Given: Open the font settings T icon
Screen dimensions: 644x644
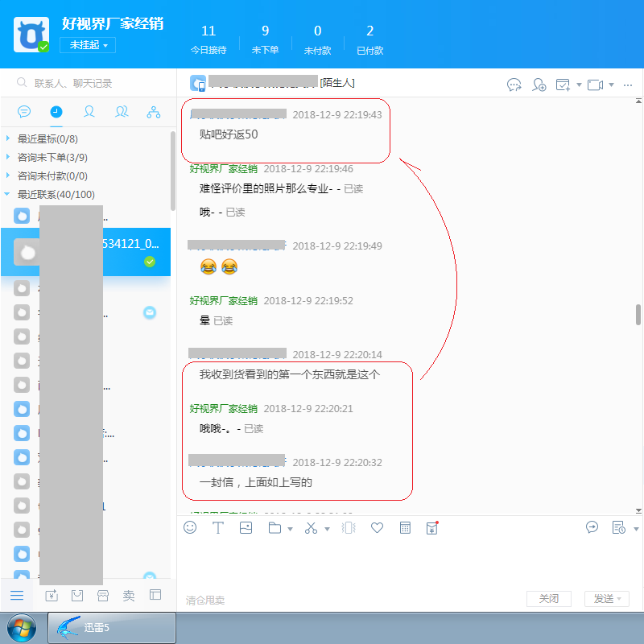Looking at the screenshot, I should (217, 527).
